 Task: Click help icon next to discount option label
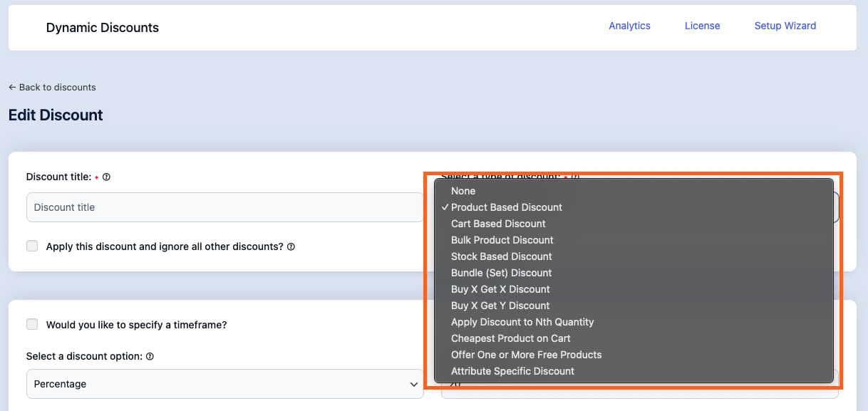[150, 357]
